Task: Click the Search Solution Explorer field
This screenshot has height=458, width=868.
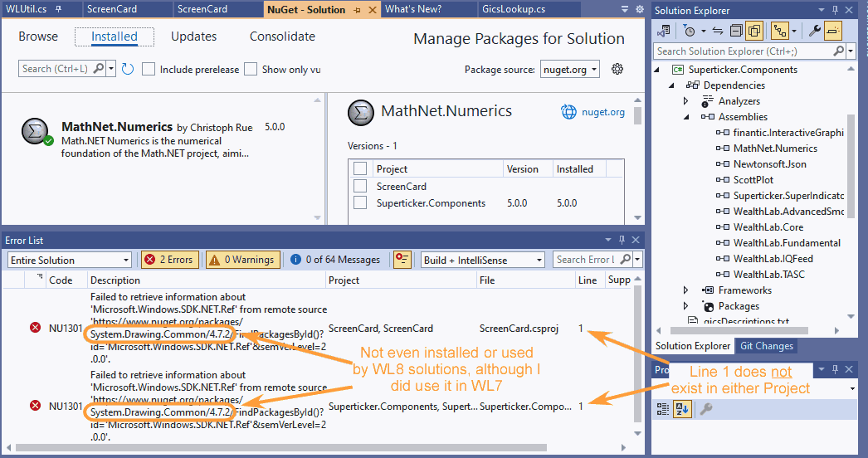Action: pyautogui.click(x=749, y=51)
